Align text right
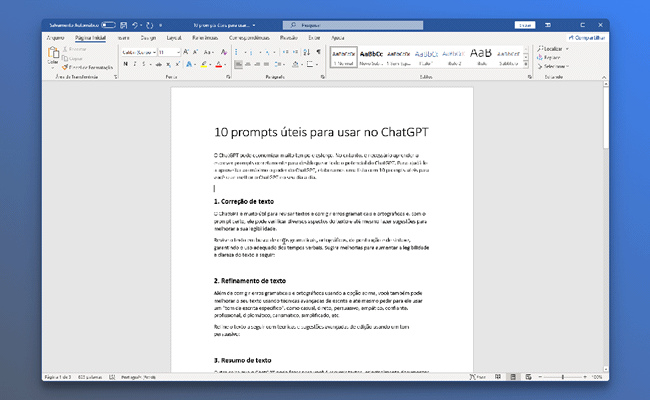 257,64
